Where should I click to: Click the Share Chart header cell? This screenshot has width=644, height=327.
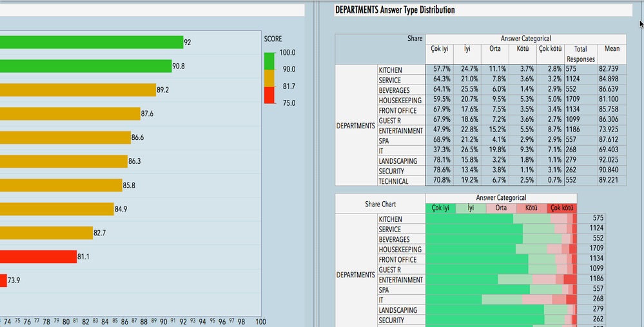point(380,203)
